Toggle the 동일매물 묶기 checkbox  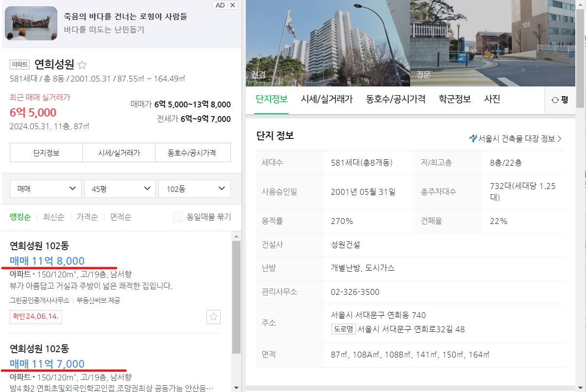(178, 217)
